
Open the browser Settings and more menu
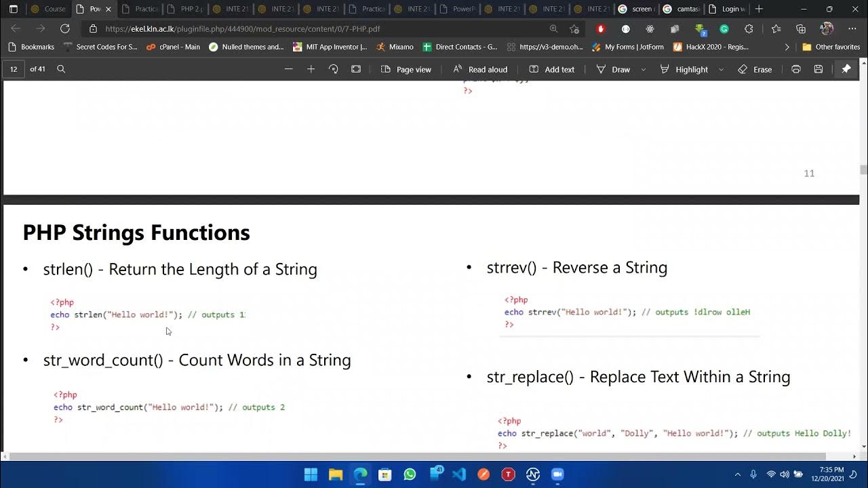tap(852, 28)
